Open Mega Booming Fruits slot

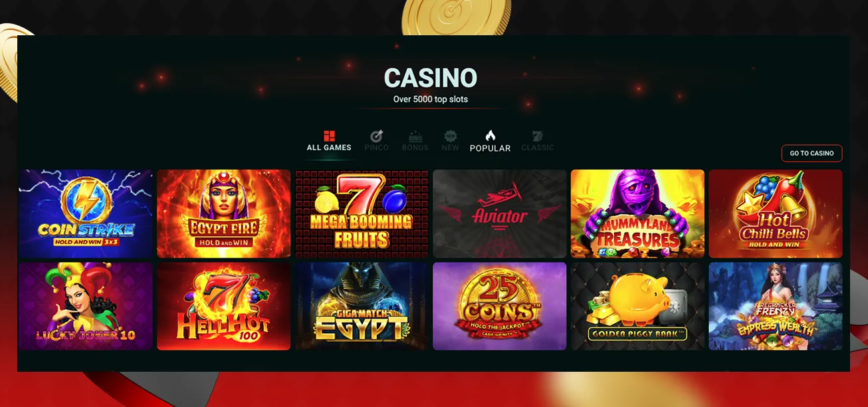362,213
